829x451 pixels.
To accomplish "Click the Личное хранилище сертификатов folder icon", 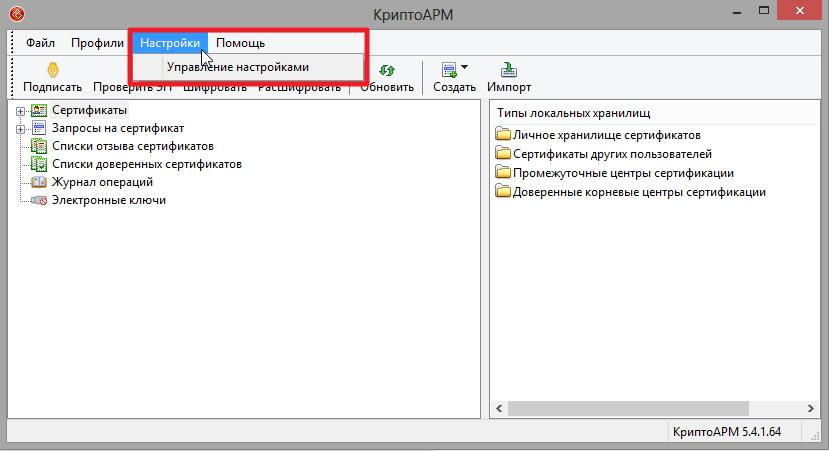I will [503, 134].
